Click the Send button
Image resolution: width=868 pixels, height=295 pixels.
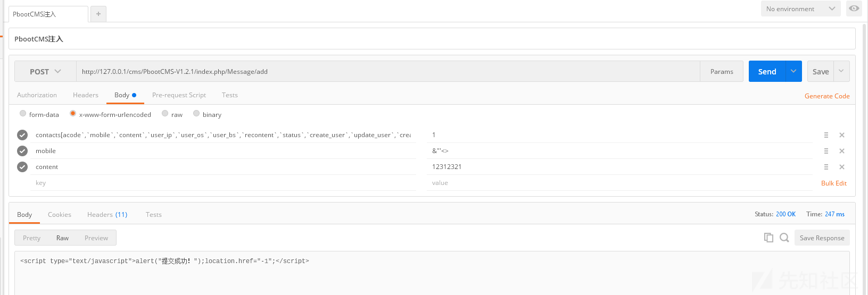[x=767, y=71]
